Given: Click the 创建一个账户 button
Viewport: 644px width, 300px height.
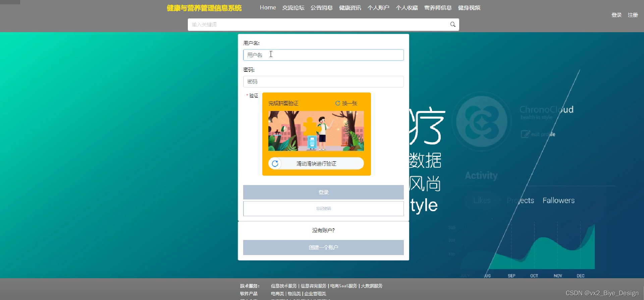Looking at the screenshot, I should (323, 247).
